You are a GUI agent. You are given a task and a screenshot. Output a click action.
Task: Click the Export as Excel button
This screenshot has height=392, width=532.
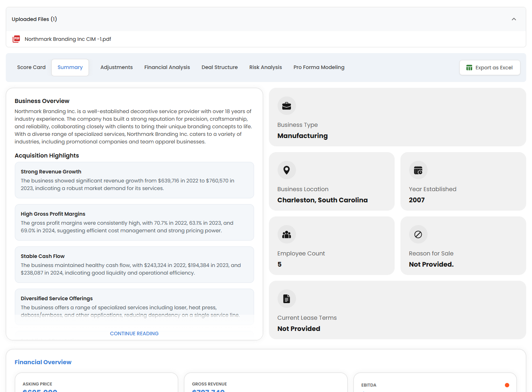[490, 68]
